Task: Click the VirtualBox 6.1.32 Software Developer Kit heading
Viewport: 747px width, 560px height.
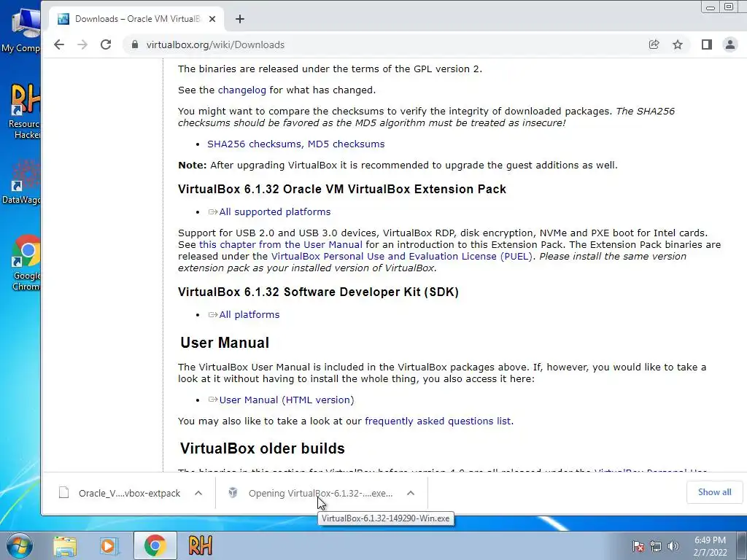Action: coord(318,292)
